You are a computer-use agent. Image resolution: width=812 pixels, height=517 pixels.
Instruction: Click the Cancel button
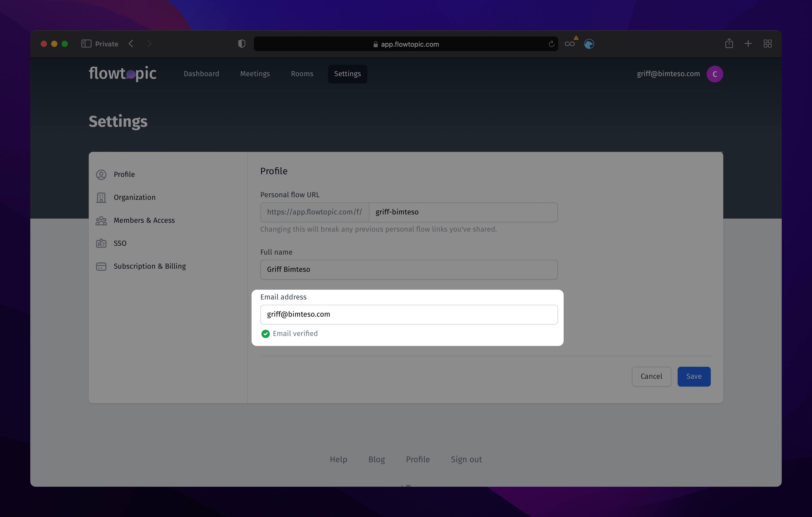tap(651, 376)
